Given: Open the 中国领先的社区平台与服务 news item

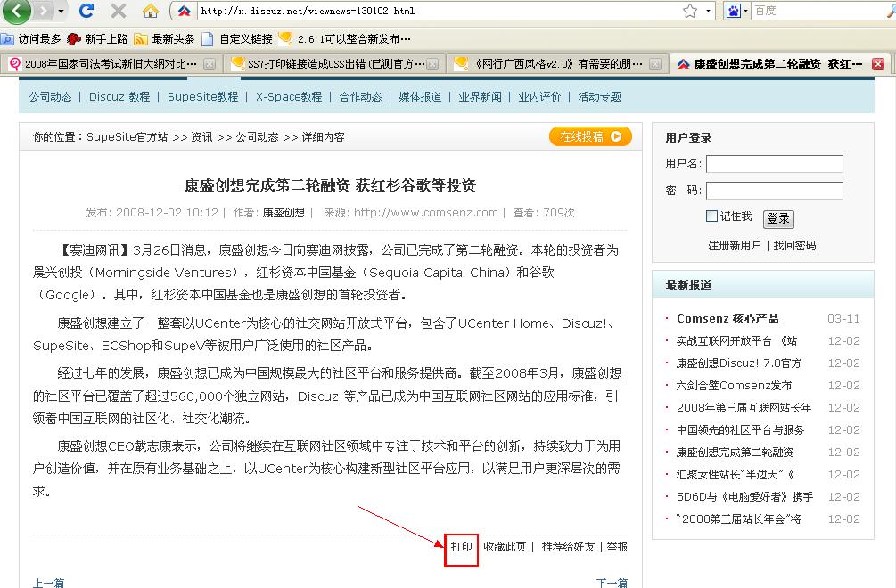Looking at the screenshot, I should tap(740, 430).
